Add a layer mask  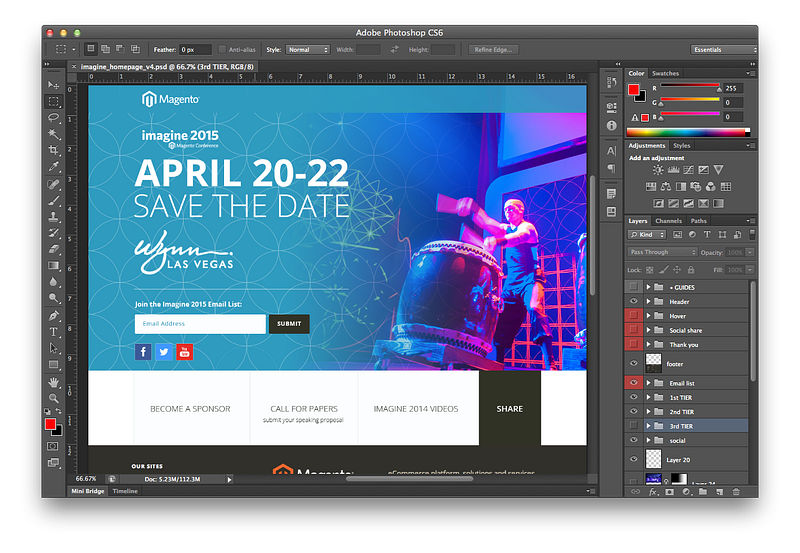669,492
